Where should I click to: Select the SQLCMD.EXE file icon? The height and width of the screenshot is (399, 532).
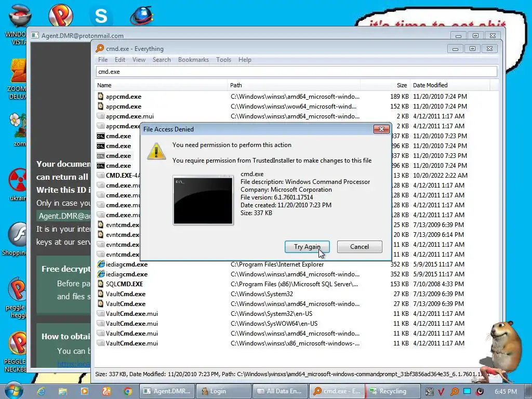click(x=100, y=284)
